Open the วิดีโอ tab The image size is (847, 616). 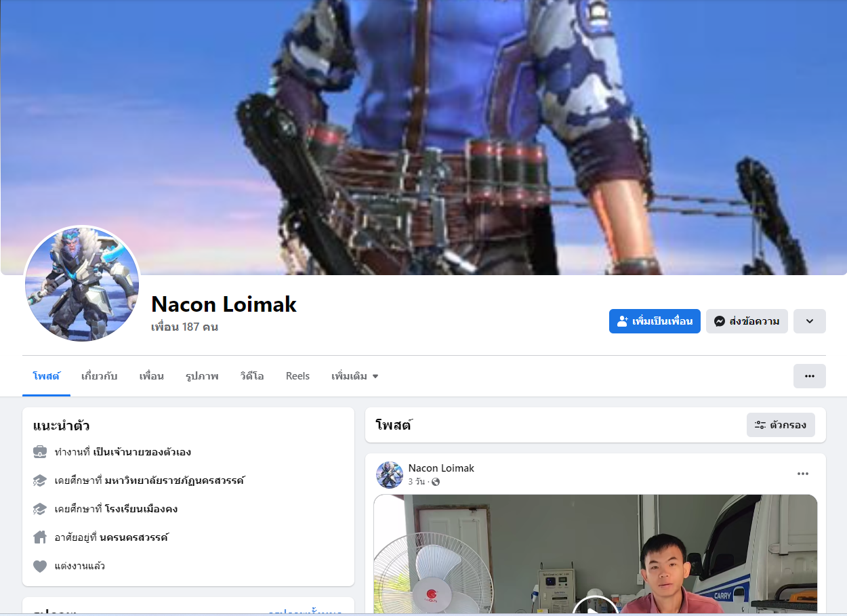tap(252, 376)
